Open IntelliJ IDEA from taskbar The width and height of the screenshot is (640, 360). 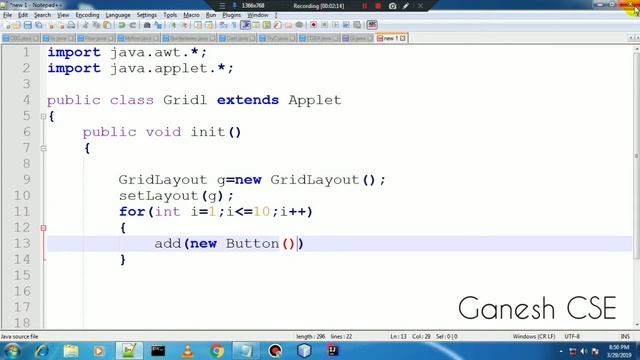pos(333,351)
